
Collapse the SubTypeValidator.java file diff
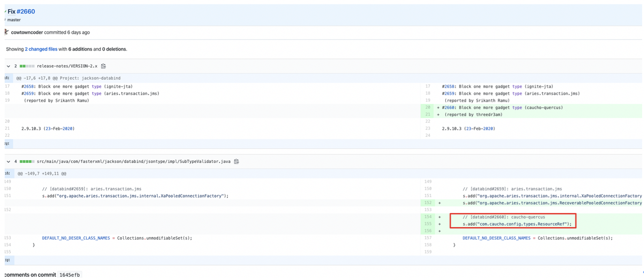8,162
